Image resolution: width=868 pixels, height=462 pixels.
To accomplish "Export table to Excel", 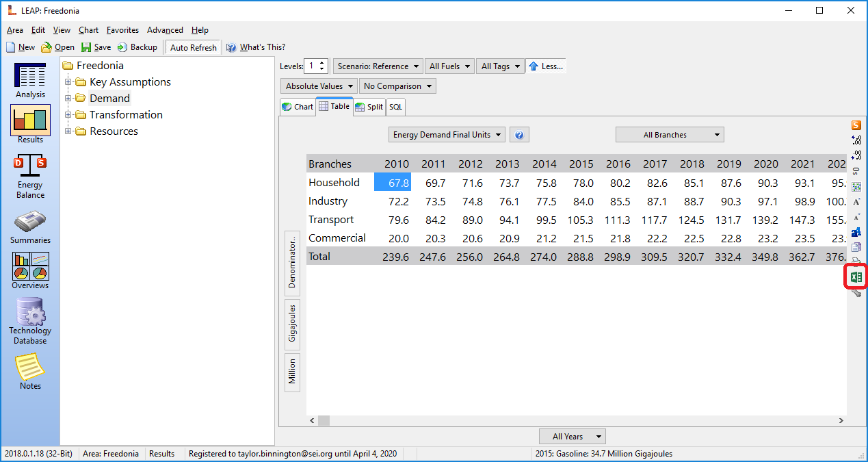I will point(856,277).
